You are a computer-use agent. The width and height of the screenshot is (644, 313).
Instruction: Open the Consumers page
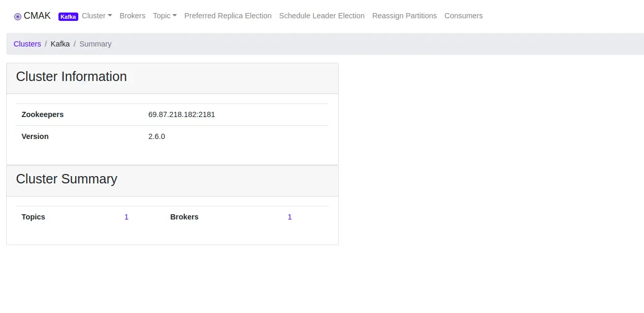point(463,16)
